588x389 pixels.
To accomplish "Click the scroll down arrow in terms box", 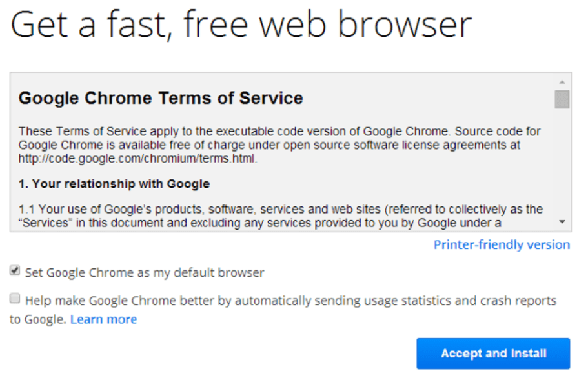I will 562,222.
